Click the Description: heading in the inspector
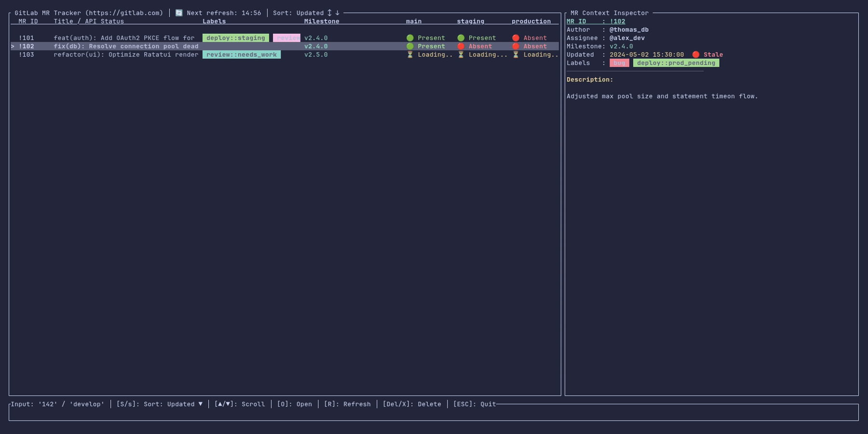The image size is (868, 434). click(x=590, y=80)
